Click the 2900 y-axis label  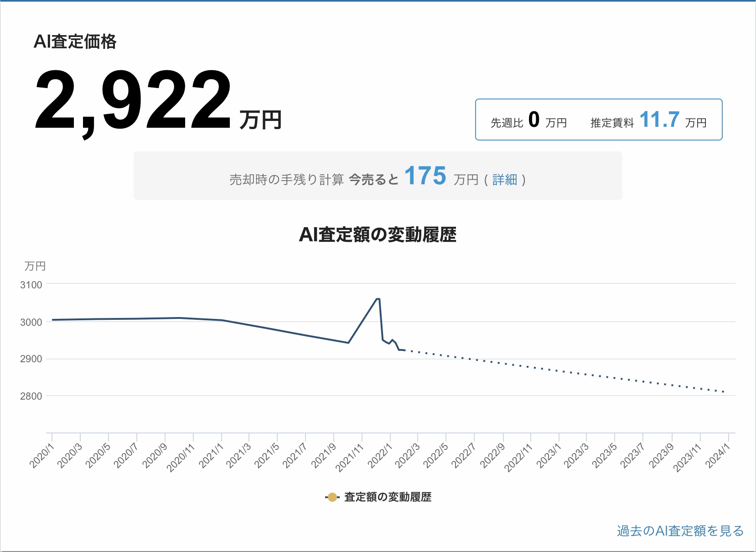click(31, 359)
